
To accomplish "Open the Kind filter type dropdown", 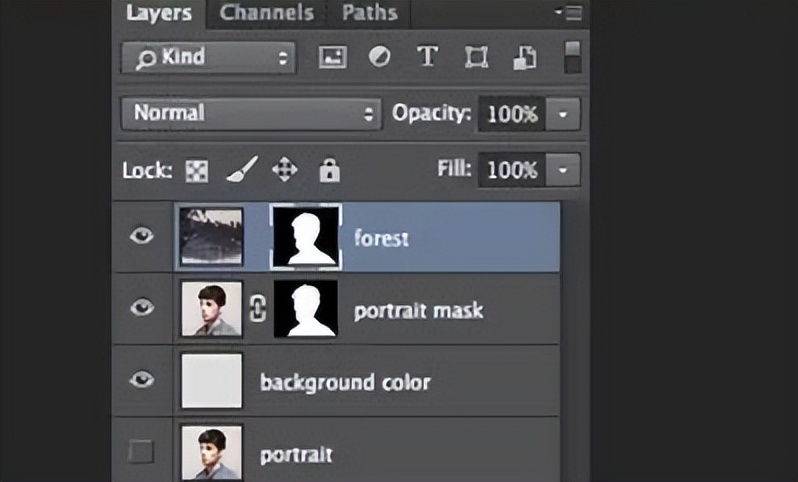I will pos(208,57).
